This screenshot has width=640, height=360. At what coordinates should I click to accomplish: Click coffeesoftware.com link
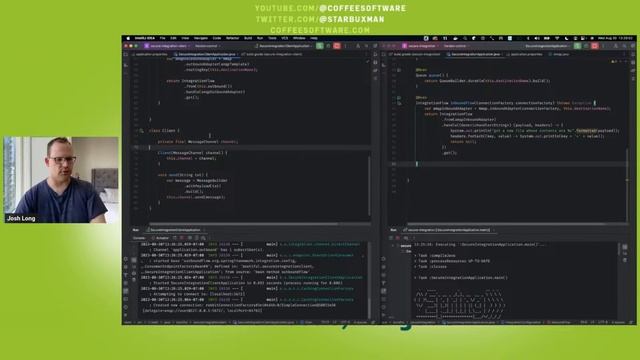pos(320,30)
